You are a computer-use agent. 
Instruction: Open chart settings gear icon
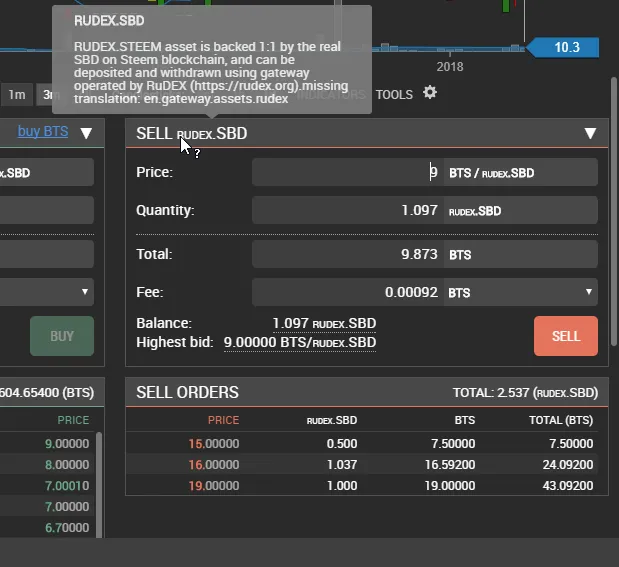(x=430, y=92)
